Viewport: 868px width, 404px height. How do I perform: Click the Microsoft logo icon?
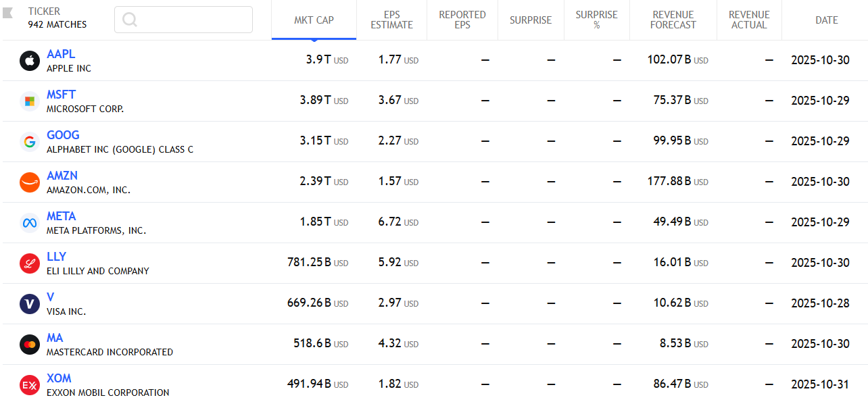pyautogui.click(x=30, y=101)
